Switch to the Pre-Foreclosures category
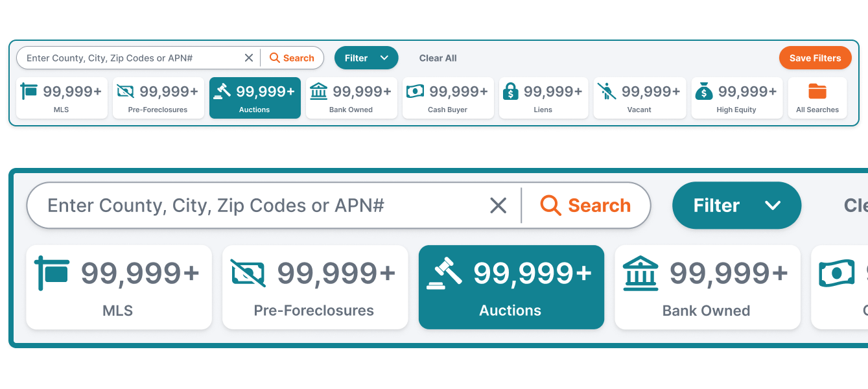This screenshot has height=389, width=868. point(158,98)
